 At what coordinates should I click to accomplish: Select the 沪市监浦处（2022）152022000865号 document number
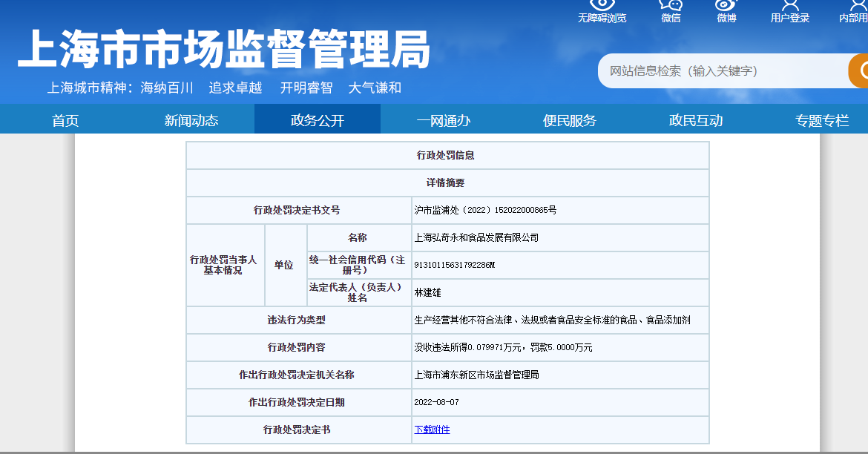485,211
